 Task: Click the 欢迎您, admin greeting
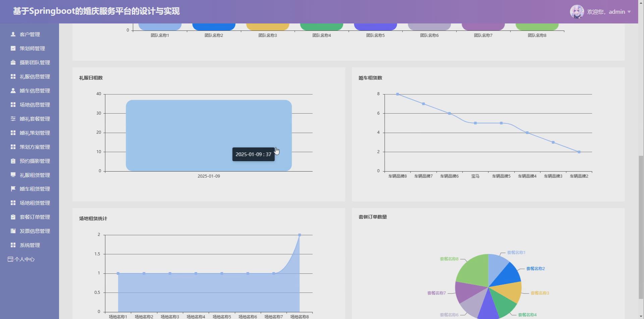coord(606,12)
